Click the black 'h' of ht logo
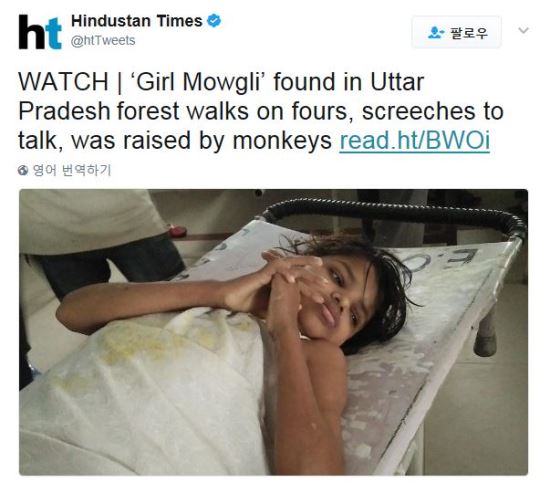550x481 pixels. pos(30,32)
